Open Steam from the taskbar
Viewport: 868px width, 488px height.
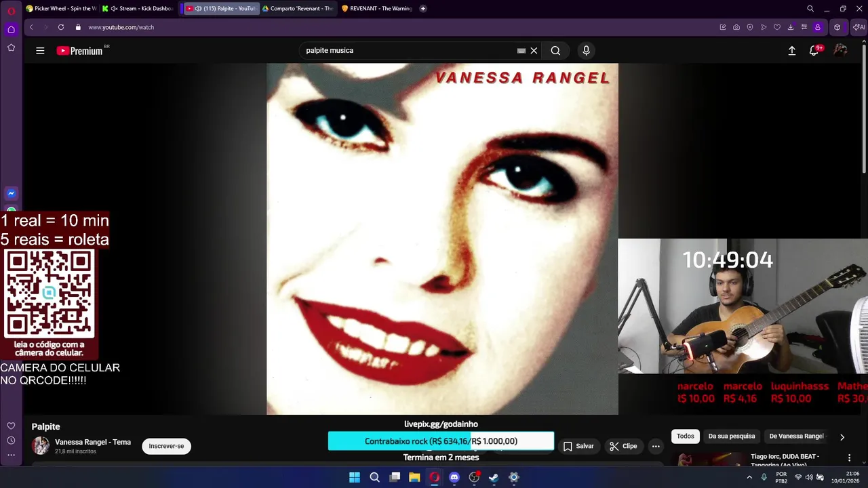point(494,477)
